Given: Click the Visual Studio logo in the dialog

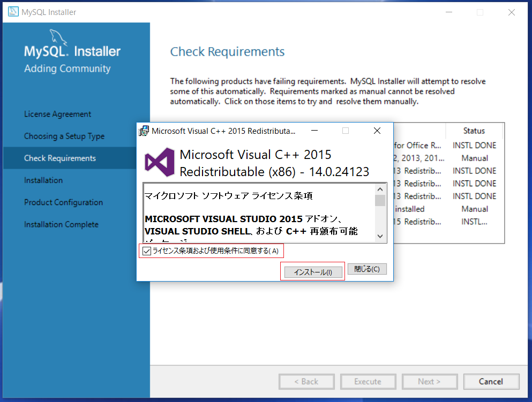Looking at the screenshot, I should tap(159, 162).
